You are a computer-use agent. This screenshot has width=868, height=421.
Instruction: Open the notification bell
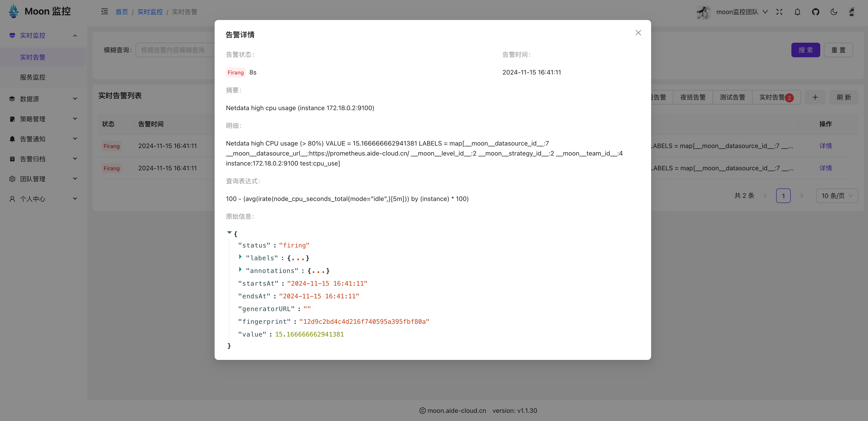(797, 12)
